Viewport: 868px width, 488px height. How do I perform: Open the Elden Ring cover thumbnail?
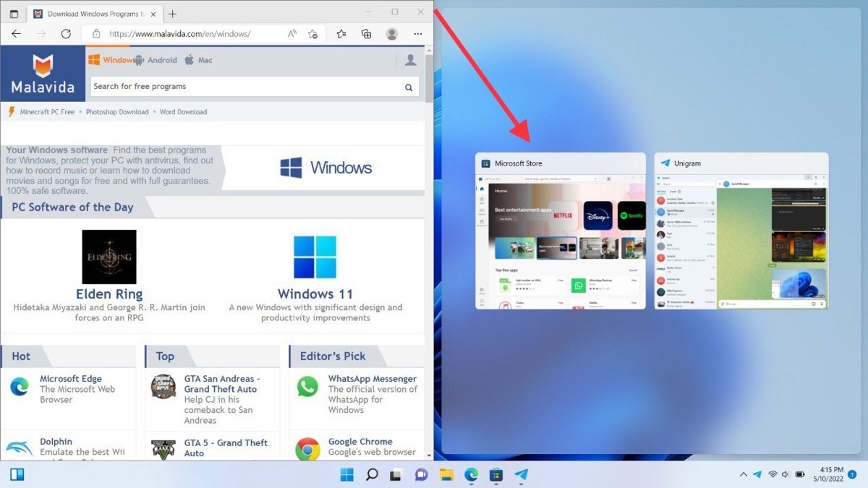click(x=109, y=257)
